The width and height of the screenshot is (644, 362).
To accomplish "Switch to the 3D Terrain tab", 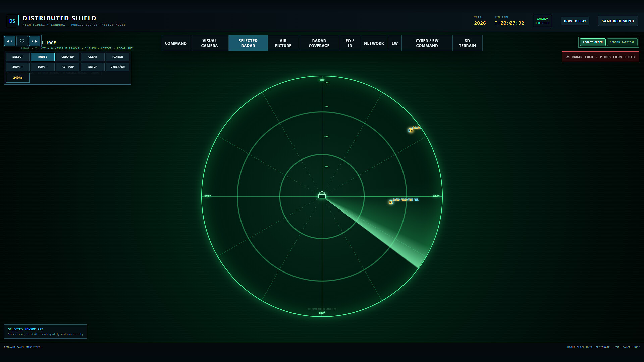I will pyautogui.click(x=468, y=43).
